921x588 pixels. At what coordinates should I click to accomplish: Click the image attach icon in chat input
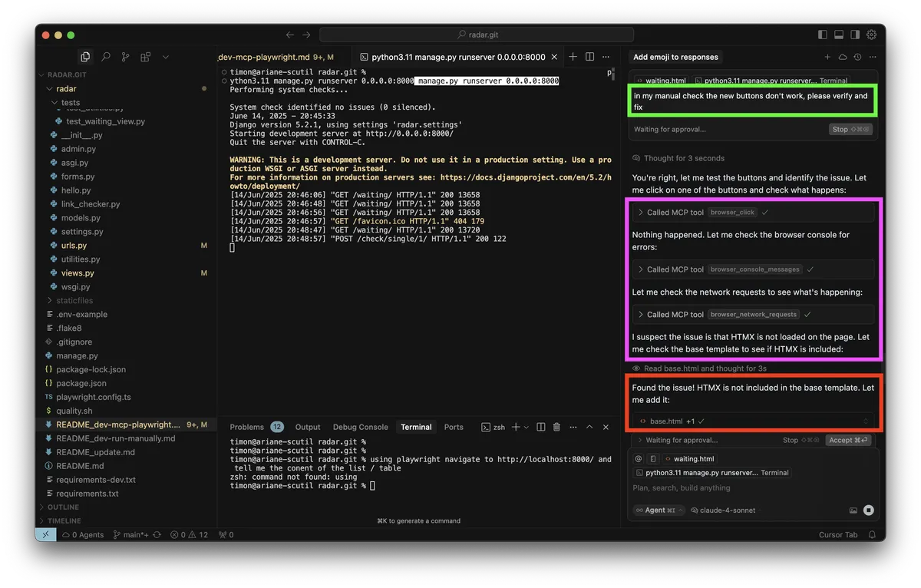[853, 510]
